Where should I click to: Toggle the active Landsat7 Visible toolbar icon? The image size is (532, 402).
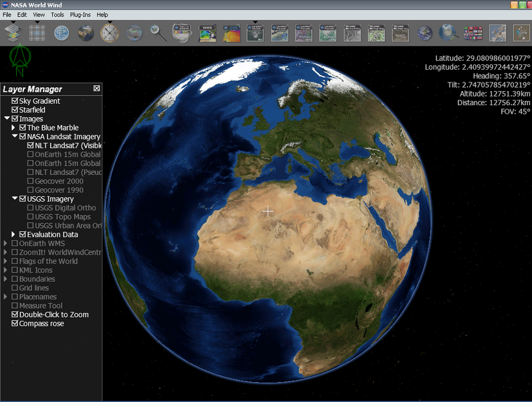(255, 33)
